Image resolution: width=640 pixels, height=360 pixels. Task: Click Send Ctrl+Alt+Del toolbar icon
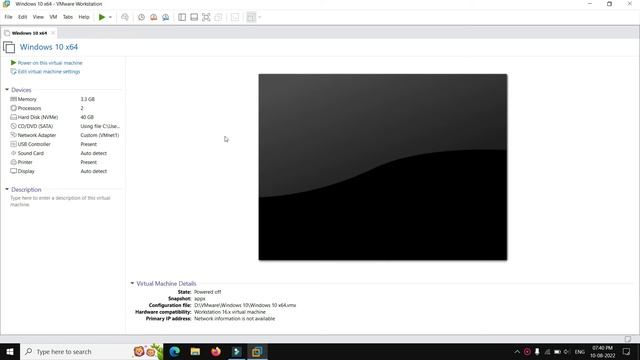click(x=125, y=17)
